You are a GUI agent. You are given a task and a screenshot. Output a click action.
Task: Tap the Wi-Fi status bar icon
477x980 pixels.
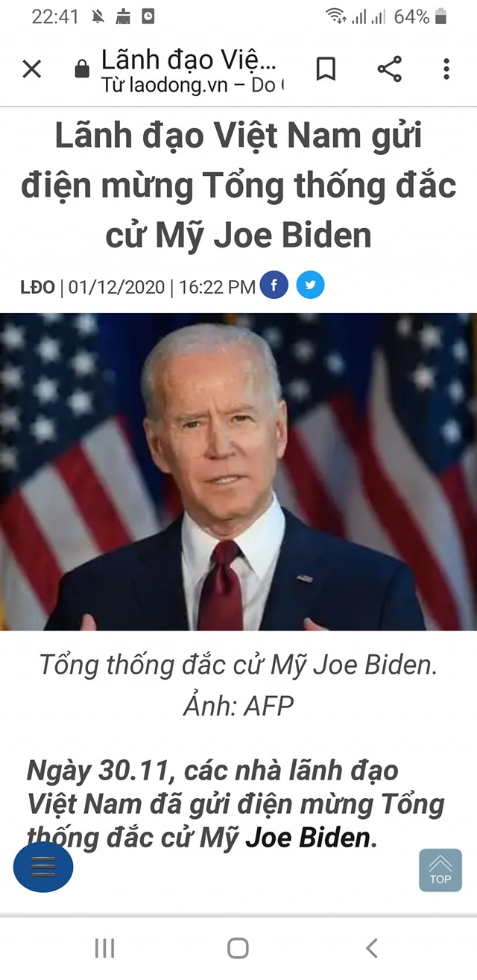pos(336,16)
